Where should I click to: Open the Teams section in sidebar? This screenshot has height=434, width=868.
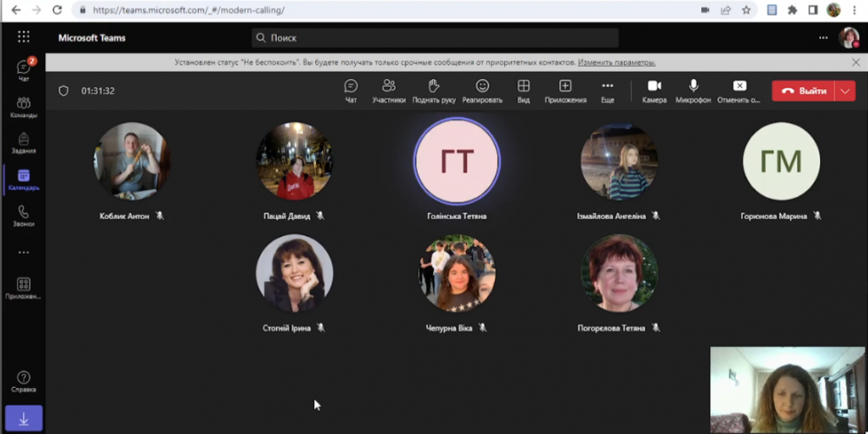[x=23, y=107]
